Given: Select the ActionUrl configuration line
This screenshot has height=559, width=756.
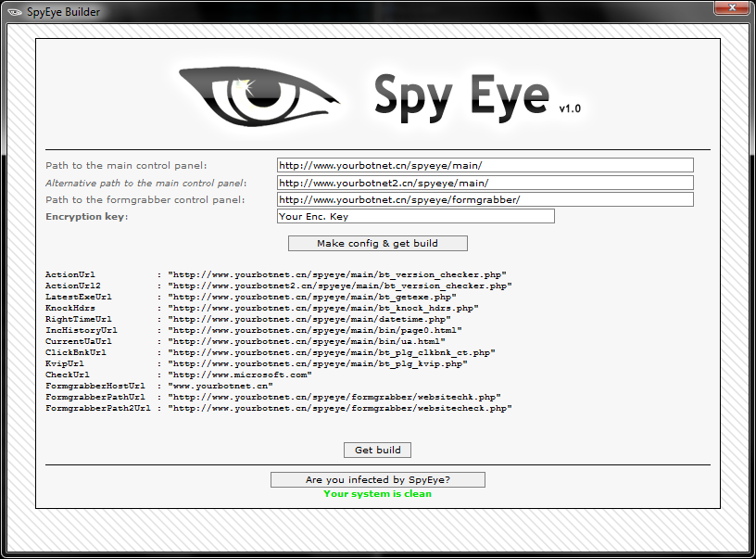Looking at the screenshot, I should (x=278, y=274).
